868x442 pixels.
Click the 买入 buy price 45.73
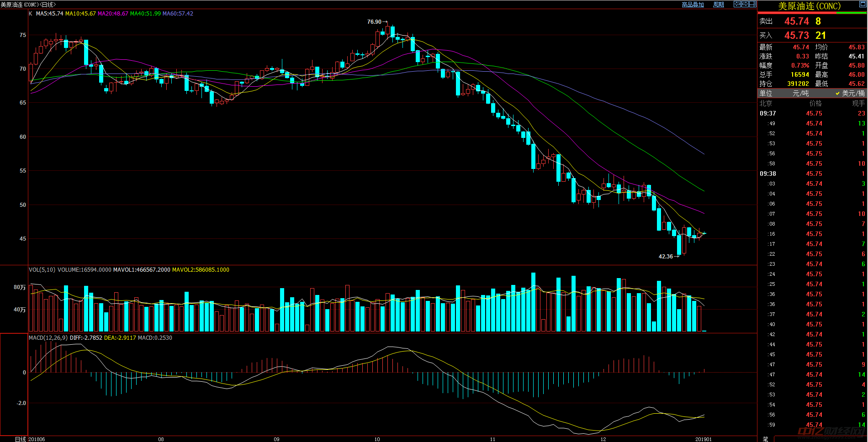pyautogui.click(x=796, y=36)
